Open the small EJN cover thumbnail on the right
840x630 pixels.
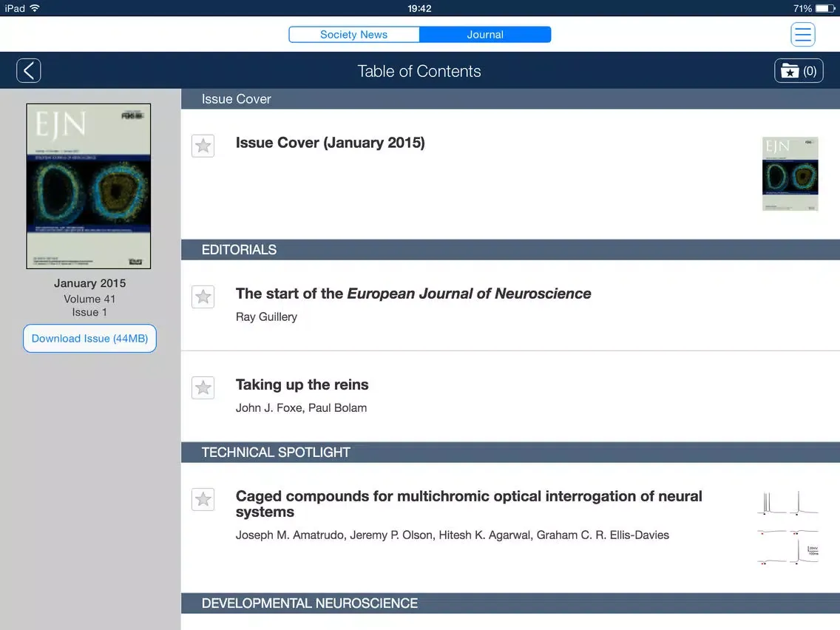790,174
